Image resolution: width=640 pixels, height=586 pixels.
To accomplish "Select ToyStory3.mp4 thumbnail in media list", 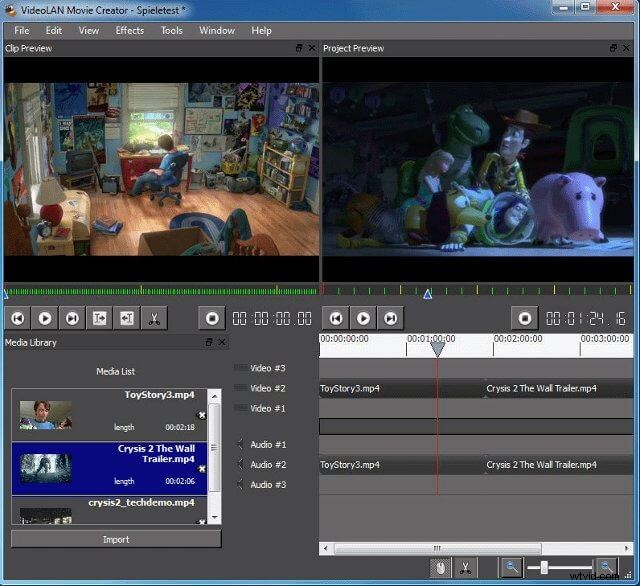I will point(46,415).
